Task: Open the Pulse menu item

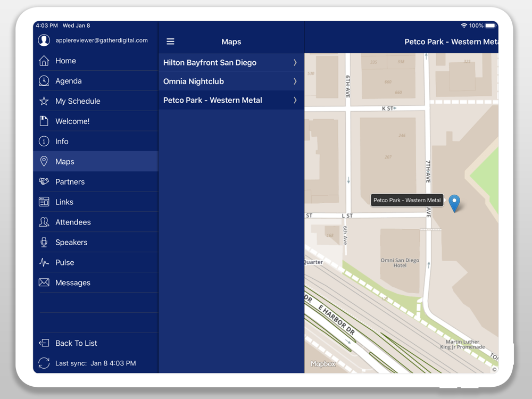Action: [96, 262]
